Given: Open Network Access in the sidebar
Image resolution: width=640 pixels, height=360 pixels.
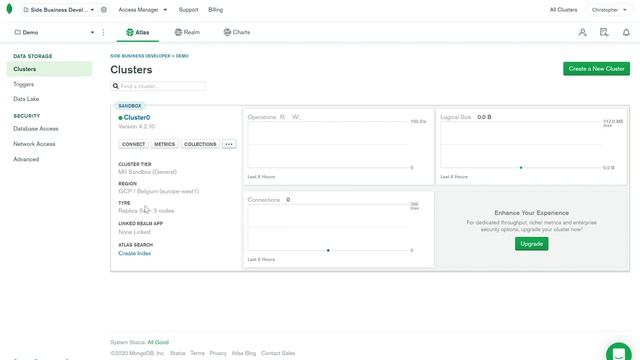Looking at the screenshot, I should (x=34, y=144).
